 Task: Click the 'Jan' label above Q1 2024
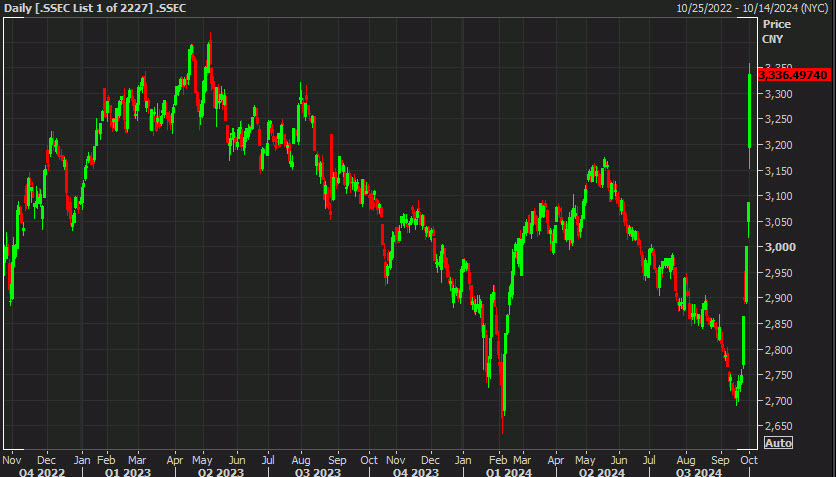(x=463, y=460)
